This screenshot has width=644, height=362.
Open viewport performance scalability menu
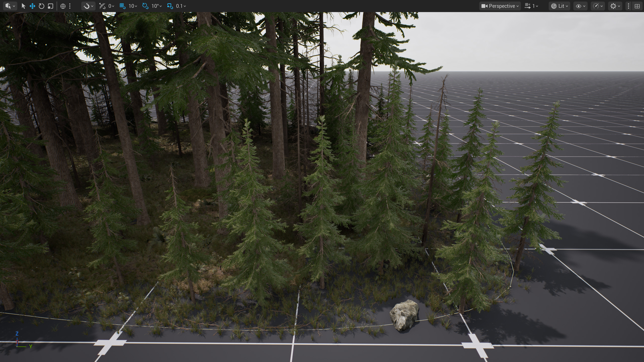click(x=598, y=6)
